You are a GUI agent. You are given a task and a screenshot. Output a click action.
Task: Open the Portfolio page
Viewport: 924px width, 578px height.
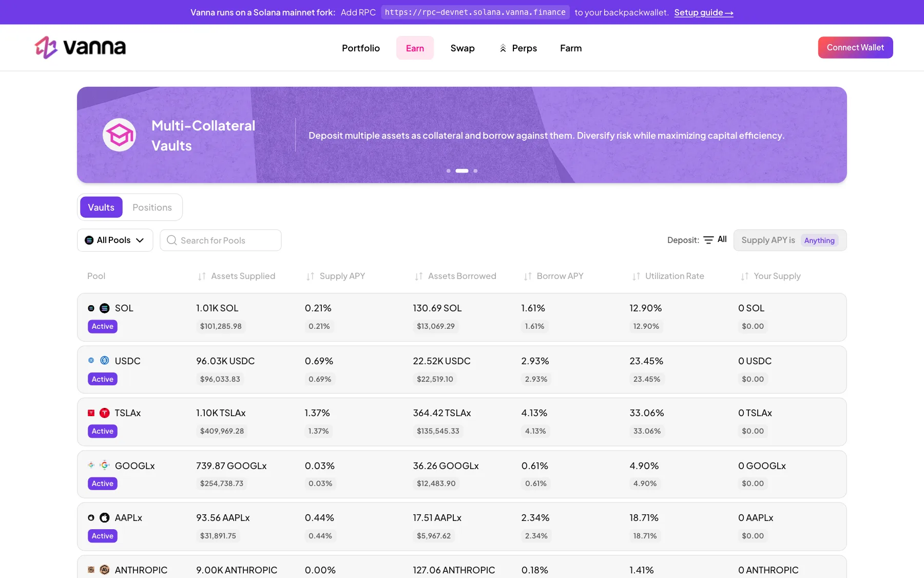(361, 48)
